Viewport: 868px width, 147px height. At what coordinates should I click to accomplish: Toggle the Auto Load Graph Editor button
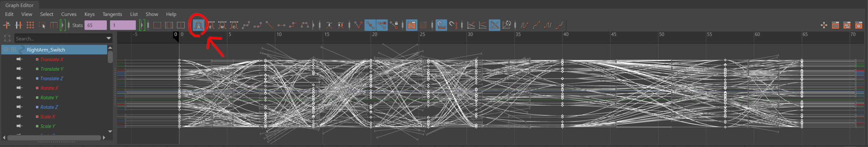[x=412, y=25]
